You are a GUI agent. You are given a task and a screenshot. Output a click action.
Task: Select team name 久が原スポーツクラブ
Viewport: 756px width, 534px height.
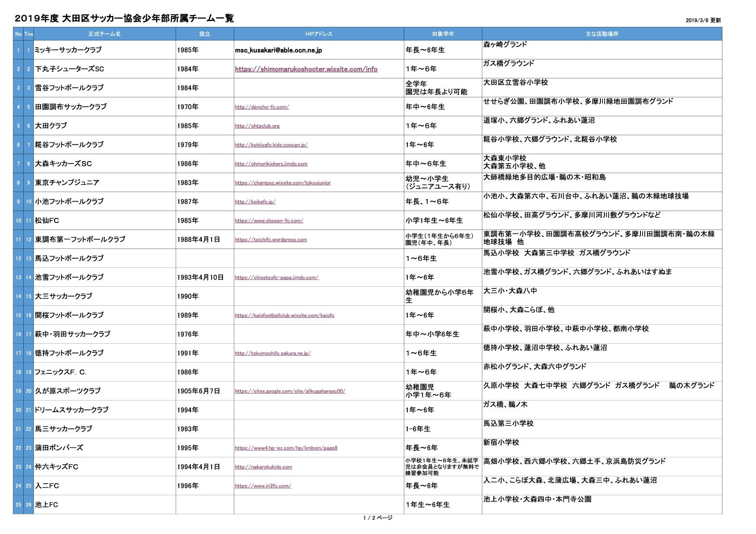pos(68,391)
